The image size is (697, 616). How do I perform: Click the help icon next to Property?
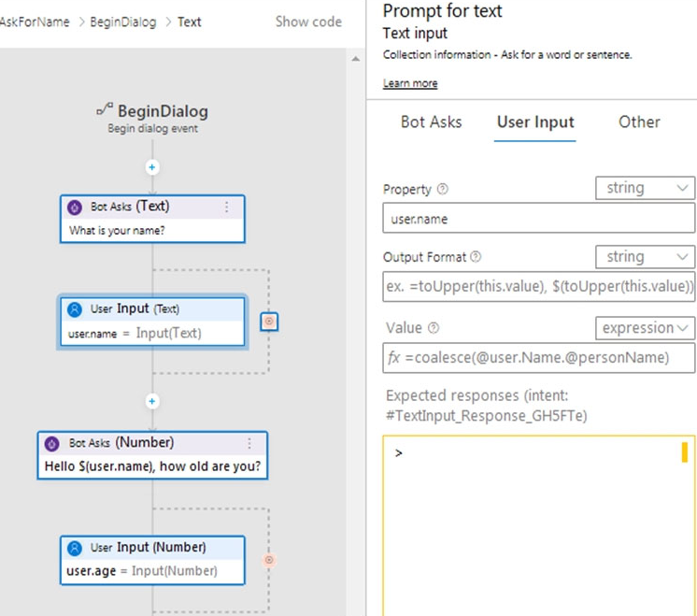point(443,189)
